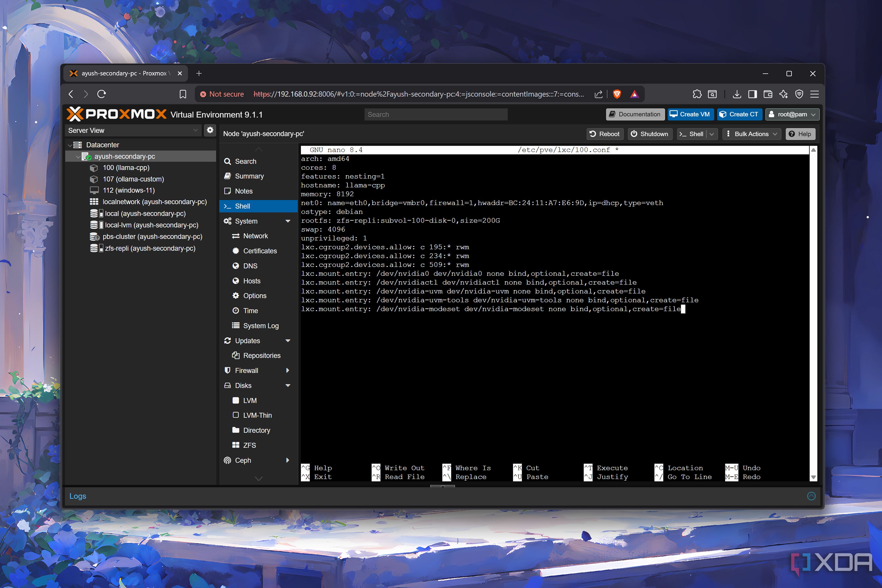Select VM 112 (windows-11)
This screenshot has width=882, height=588.
click(x=129, y=191)
